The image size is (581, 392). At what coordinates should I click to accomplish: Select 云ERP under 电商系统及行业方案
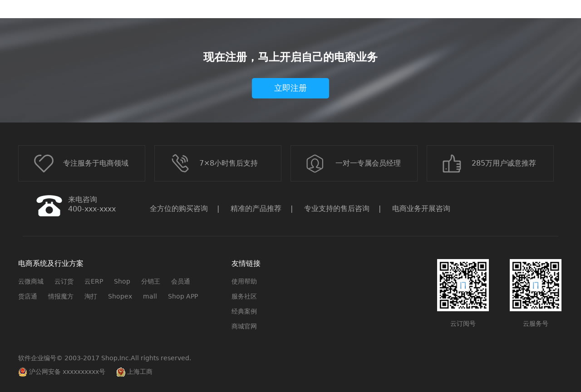94,281
